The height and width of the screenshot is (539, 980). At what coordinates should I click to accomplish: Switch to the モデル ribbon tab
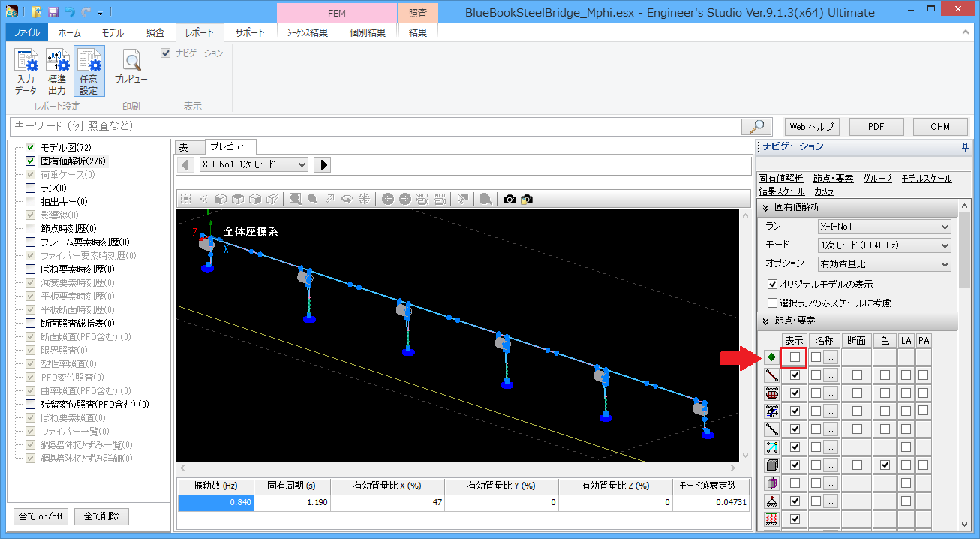pyautogui.click(x=113, y=33)
